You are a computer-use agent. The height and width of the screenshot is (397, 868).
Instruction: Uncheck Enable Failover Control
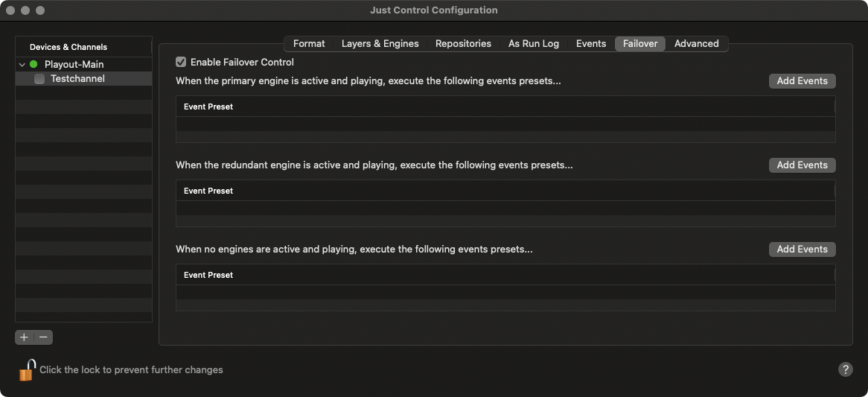(181, 62)
